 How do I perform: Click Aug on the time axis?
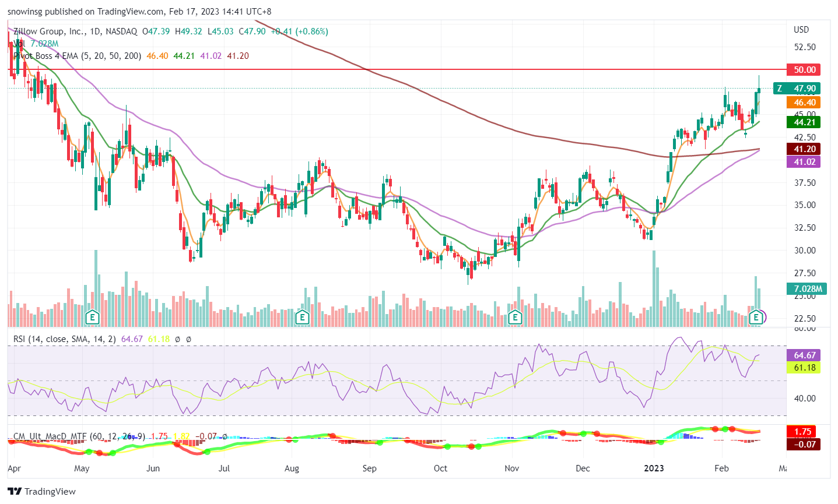[292, 468]
